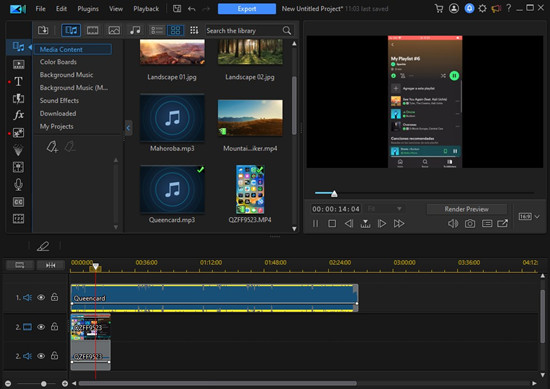550x389 pixels.
Task: Zoom in timeline plus button
Action: (65, 384)
